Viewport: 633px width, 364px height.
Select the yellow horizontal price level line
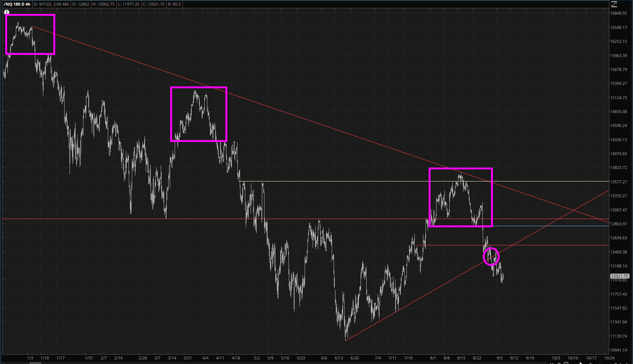coord(423,181)
